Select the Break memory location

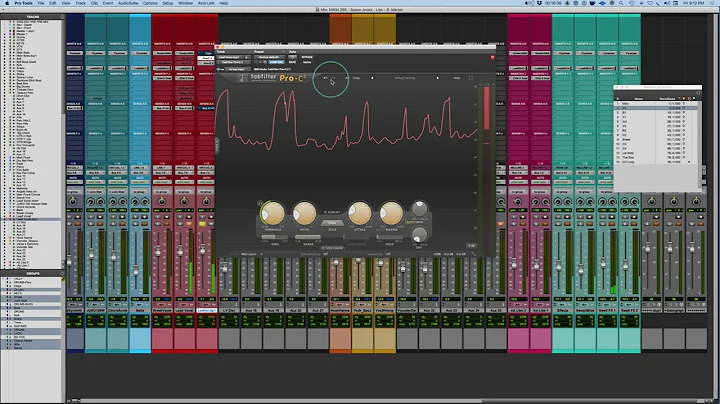pyautogui.click(x=654, y=140)
